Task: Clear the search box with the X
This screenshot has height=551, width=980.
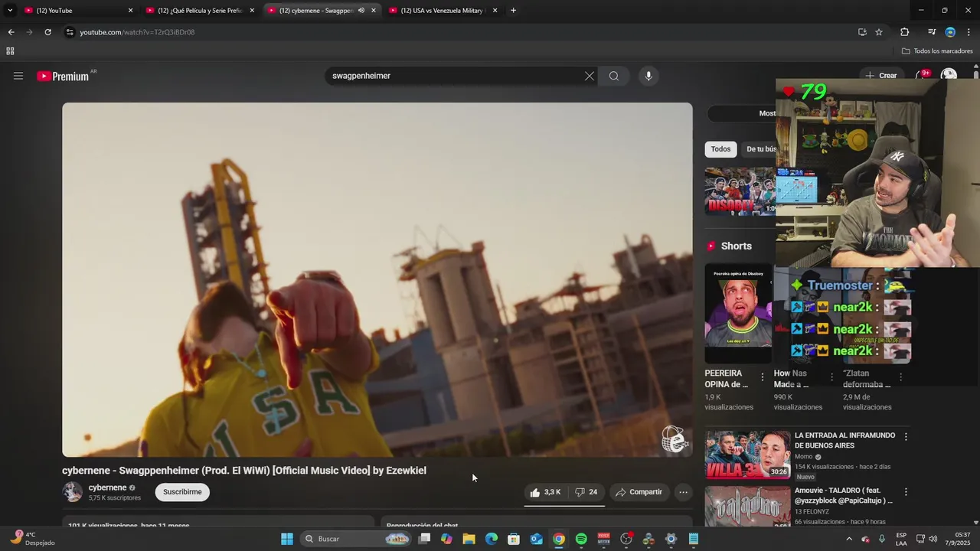Action: point(590,76)
